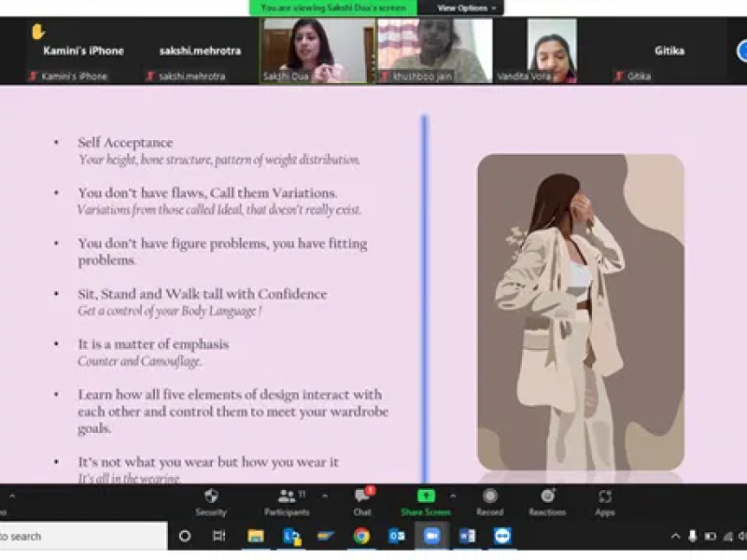Open the Reactions menu
This screenshot has width=747, height=560.
click(547, 502)
